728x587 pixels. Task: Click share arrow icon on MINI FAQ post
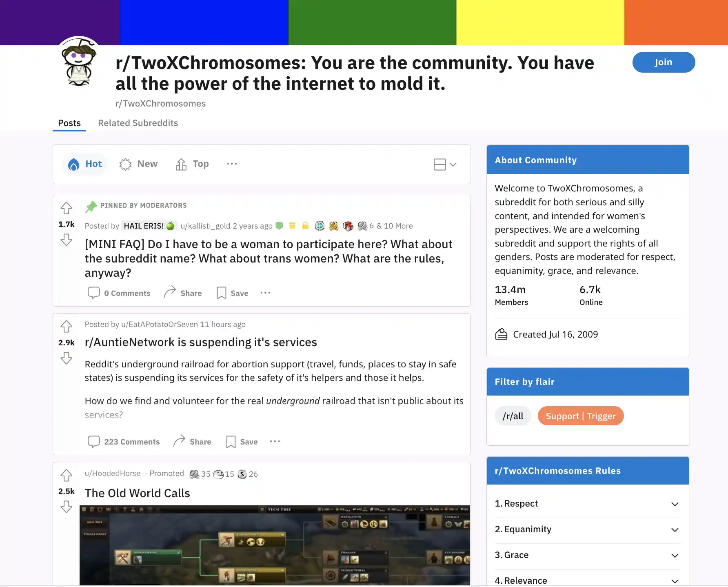click(x=170, y=292)
